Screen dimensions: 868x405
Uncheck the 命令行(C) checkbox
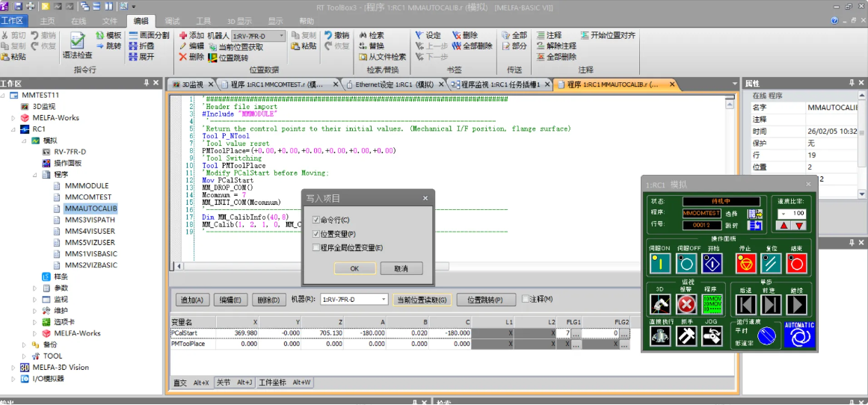[x=316, y=220]
